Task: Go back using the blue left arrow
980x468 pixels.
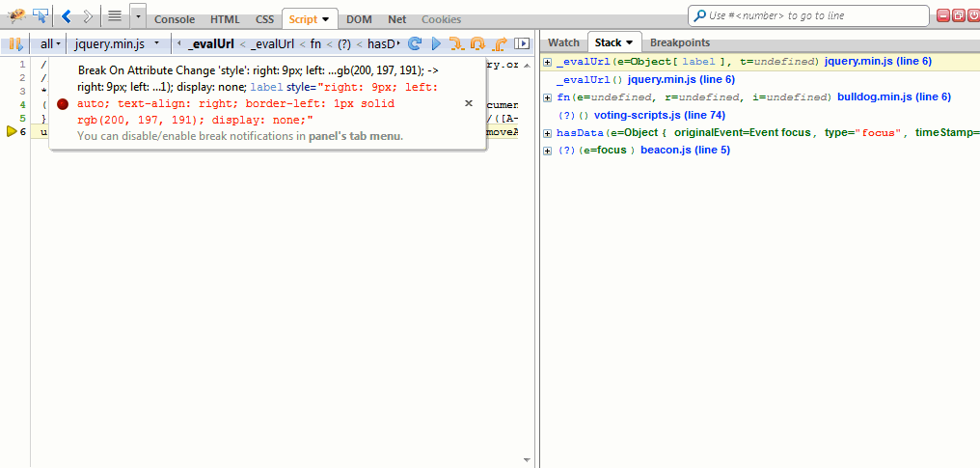Action: pyautogui.click(x=67, y=16)
